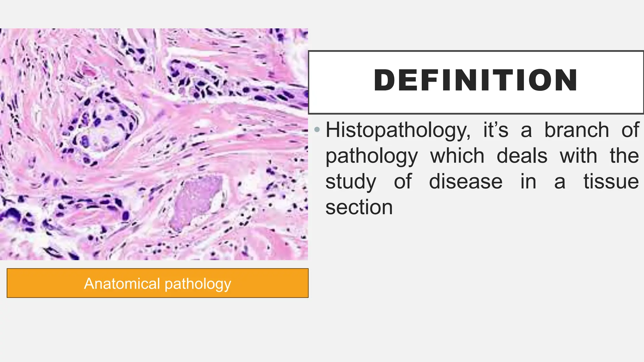Click the word branch in first line
This screenshot has height=362, width=644.
pos(576,130)
